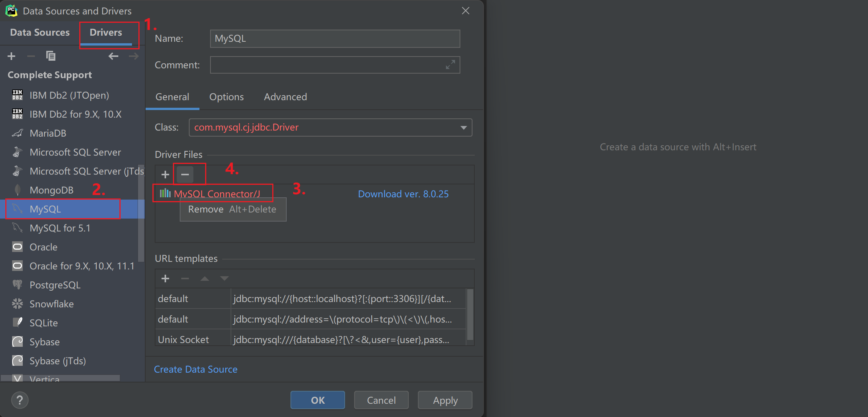The image size is (868, 417).
Task: Remove driver file with minus icon
Action: click(x=185, y=175)
